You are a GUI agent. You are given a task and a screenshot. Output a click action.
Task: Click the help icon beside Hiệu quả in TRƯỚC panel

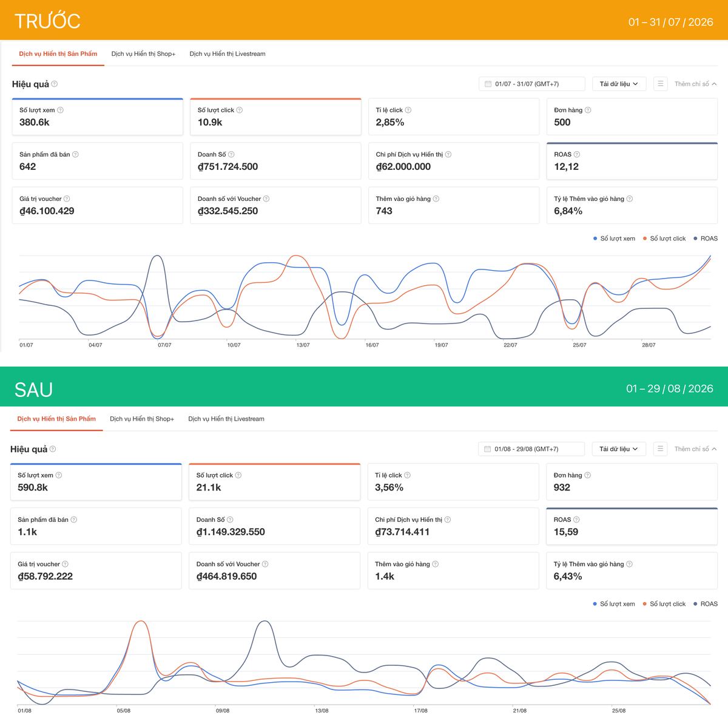click(55, 84)
